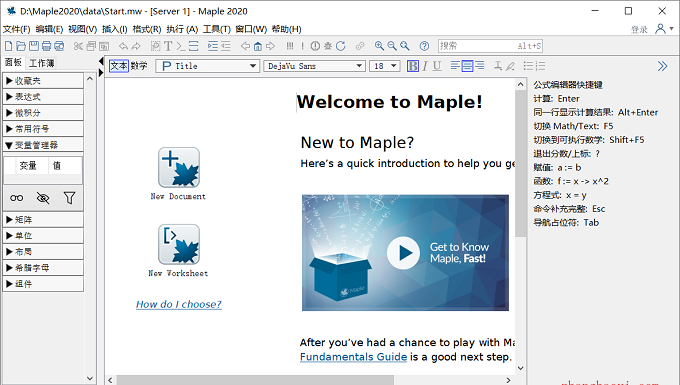This screenshot has width=680, height=385.
Task: Go back with the left arrow icon
Action: [x=245, y=46]
